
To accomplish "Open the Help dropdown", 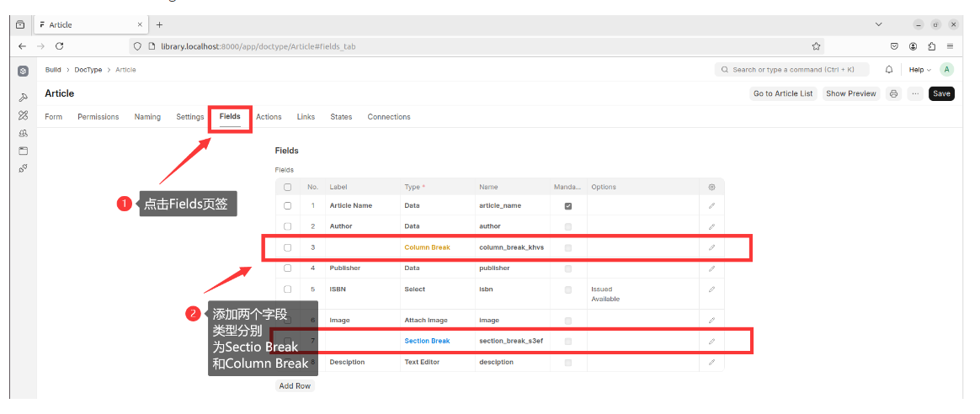I will tap(919, 70).
